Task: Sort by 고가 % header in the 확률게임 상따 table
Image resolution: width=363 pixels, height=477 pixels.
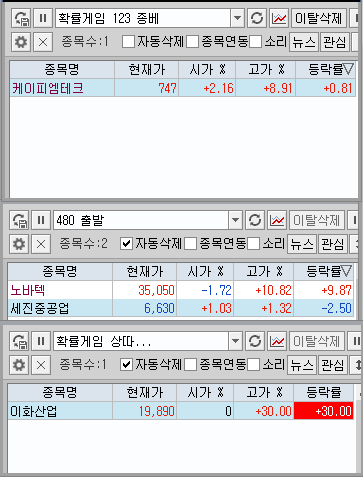Action: click(264, 392)
